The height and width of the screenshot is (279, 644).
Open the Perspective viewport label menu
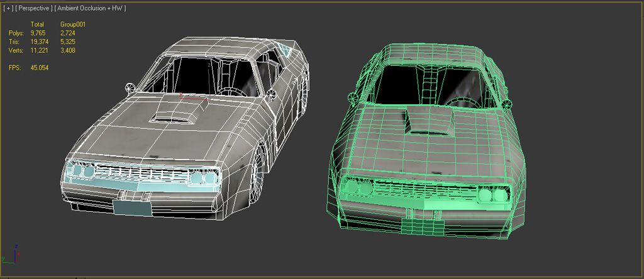point(34,8)
